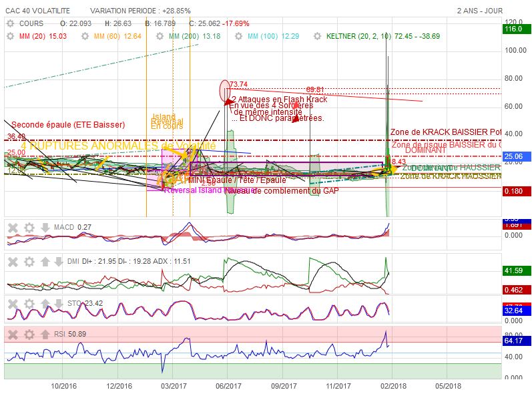Click the red 0.180 price tag
Viewport: 532px width, 396px height.
coord(517,191)
